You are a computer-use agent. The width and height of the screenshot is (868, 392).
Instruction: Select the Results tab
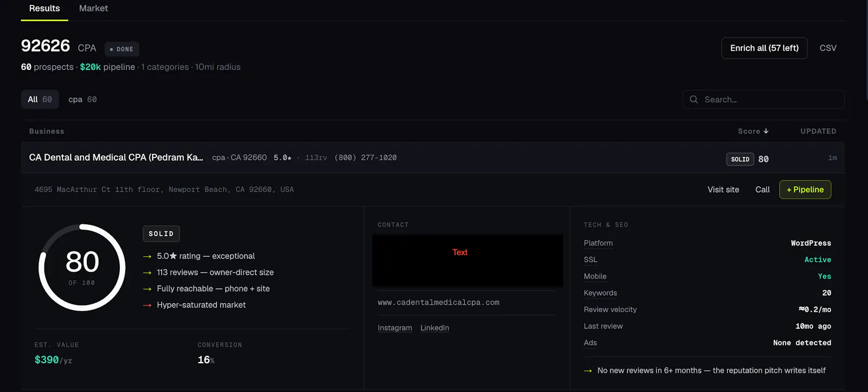44,9
